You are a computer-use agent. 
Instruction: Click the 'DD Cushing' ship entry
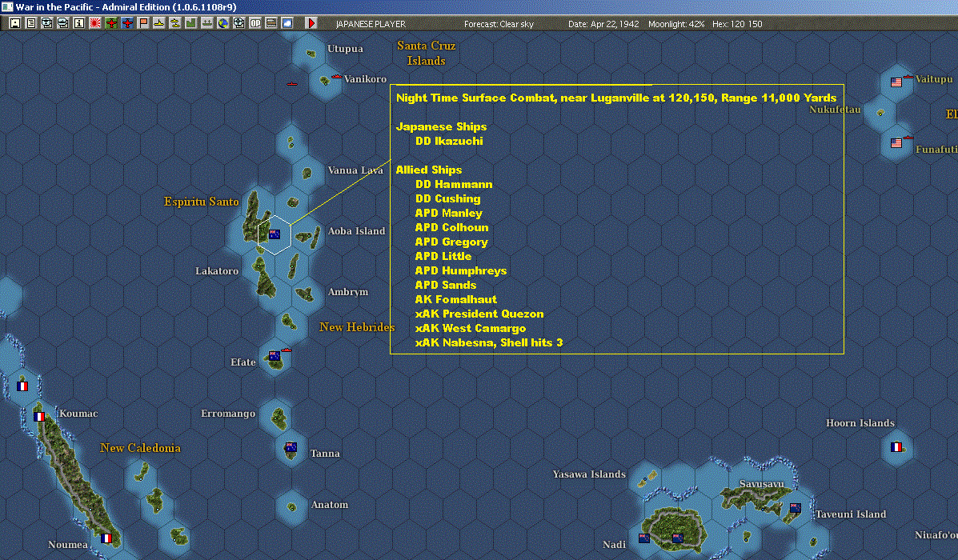pyautogui.click(x=448, y=198)
